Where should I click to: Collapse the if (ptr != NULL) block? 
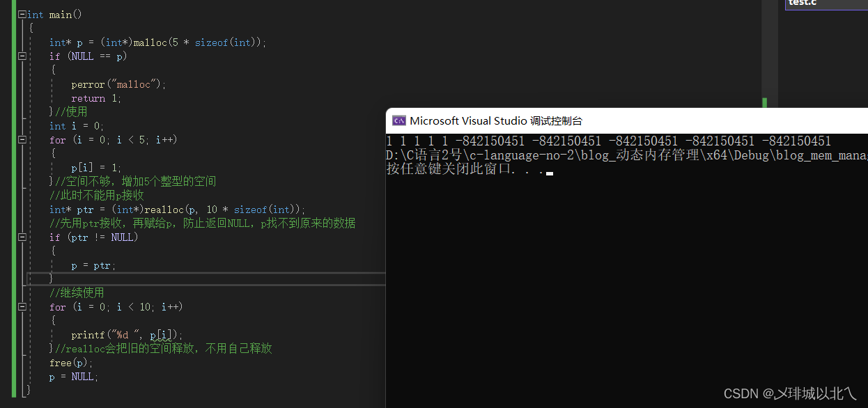[22, 237]
